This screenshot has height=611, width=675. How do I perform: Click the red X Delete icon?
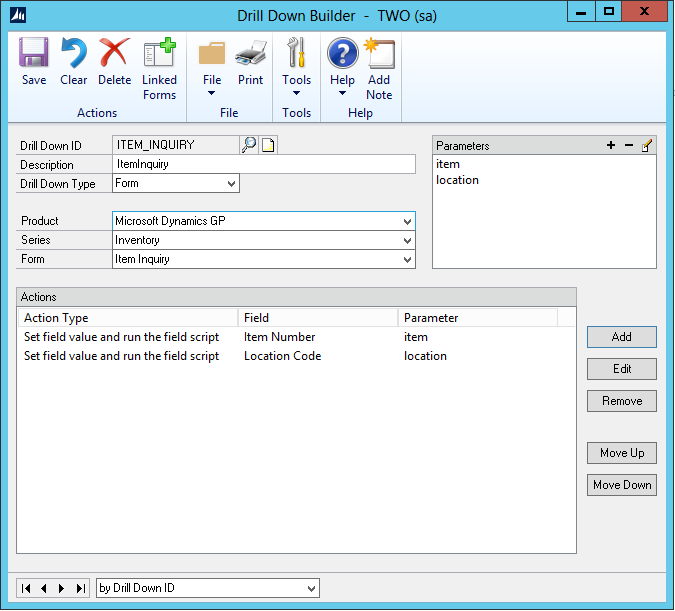click(114, 52)
